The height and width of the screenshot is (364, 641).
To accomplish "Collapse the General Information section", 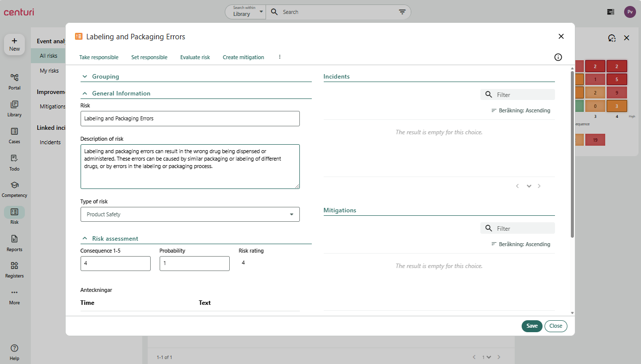I will point(85,93).
